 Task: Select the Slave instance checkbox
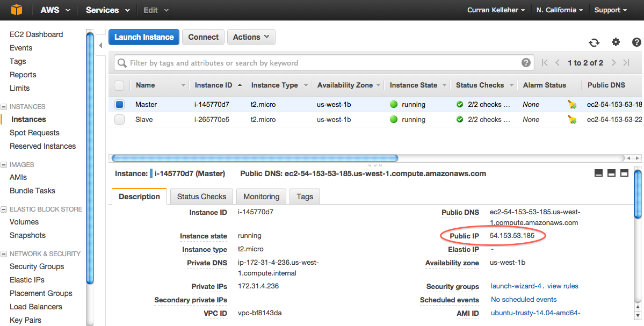[120, 120]
